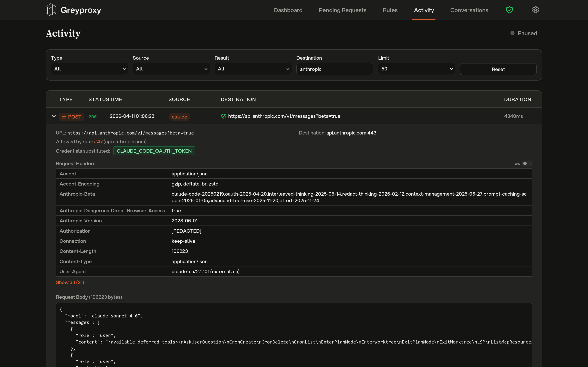Open the security shield icon in the navigation bar

(x=510, y=10)
